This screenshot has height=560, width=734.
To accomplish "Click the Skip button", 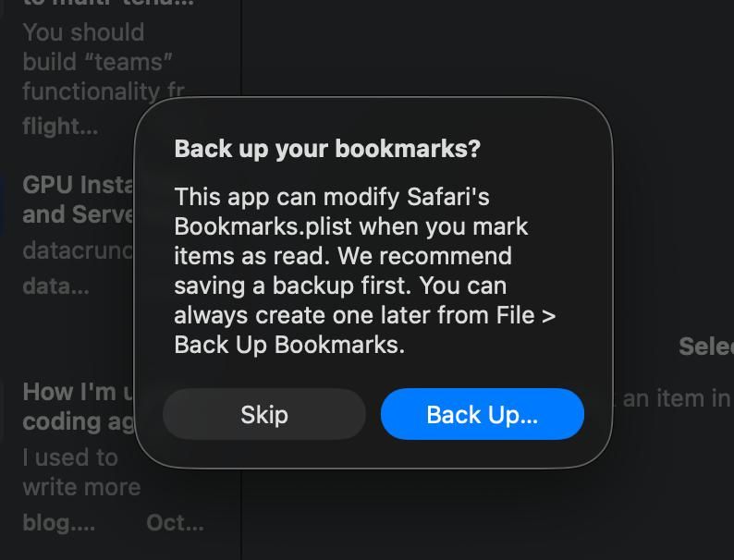I will point(264,414).
